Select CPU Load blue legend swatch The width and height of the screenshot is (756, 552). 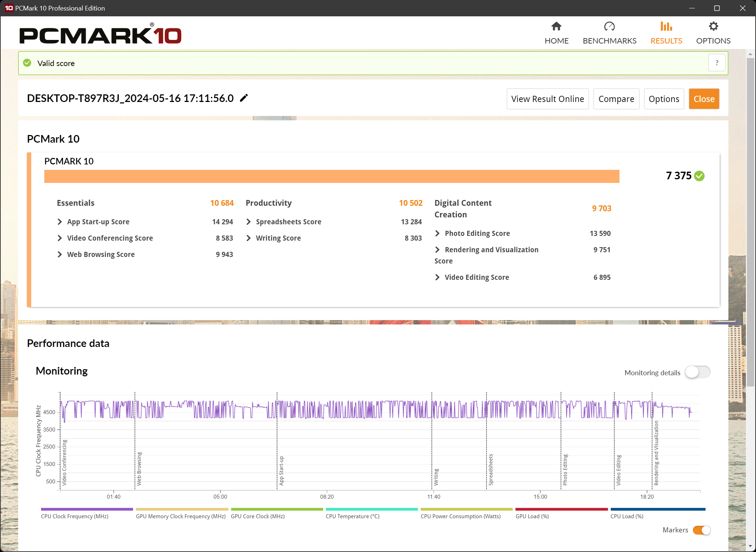658,509
